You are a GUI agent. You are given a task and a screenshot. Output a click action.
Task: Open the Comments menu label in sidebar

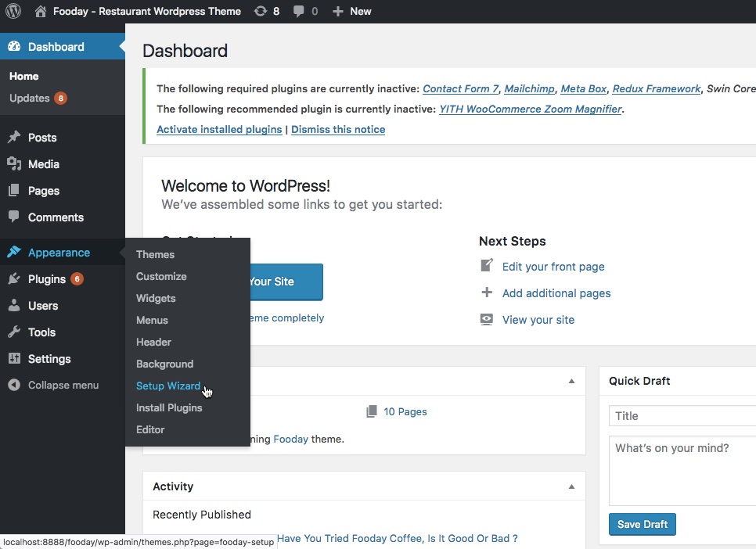(56, 217)
